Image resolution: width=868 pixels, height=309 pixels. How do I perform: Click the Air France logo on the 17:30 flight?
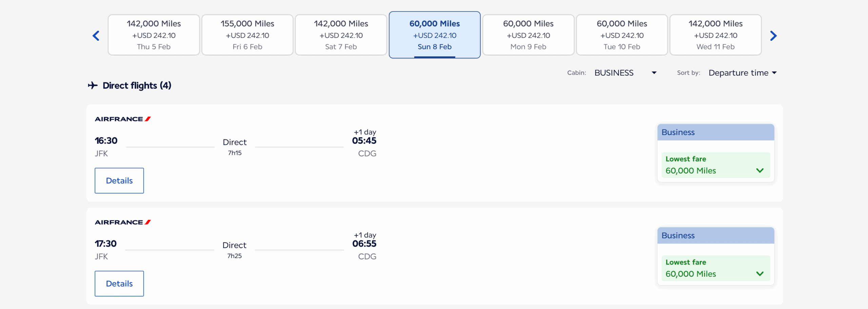(x=122, y=222)
